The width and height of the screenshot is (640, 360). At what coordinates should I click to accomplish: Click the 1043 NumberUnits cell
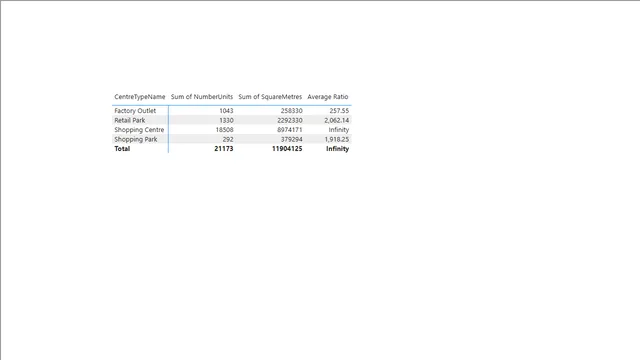[226, 111]
